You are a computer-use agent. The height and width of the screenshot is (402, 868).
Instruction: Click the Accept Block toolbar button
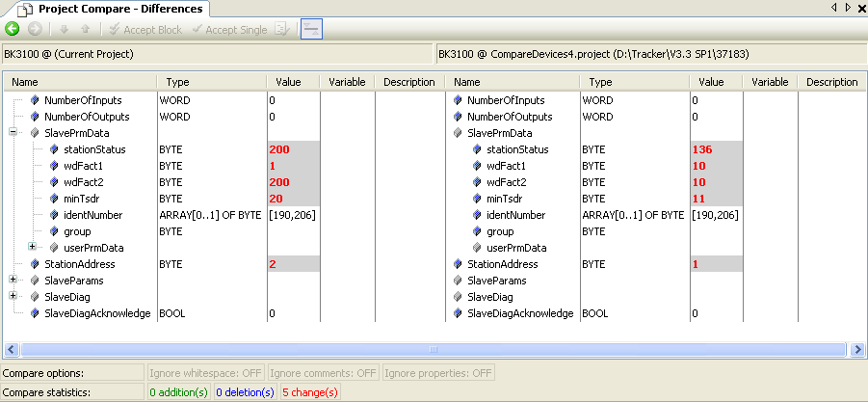pos(145,30)
